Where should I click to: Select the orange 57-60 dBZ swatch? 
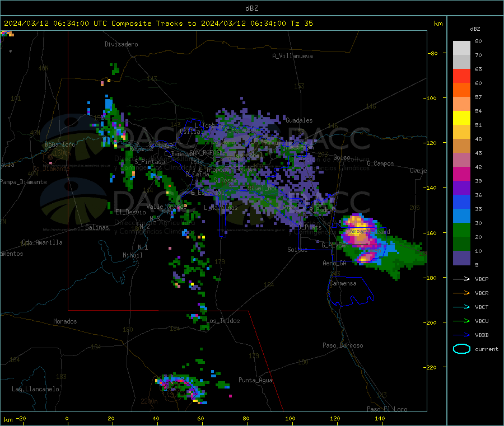(x=461, y=90)
